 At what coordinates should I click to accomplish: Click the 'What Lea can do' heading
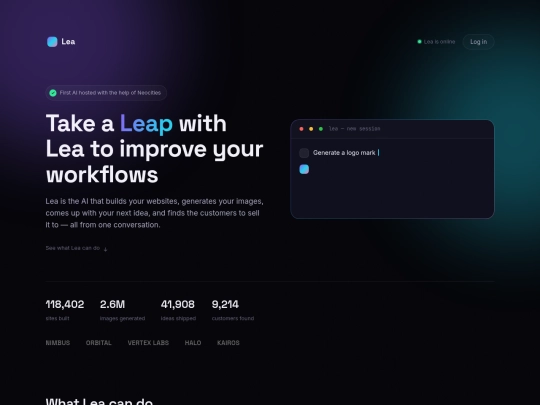pyautogui.click(x=99, y=401)
